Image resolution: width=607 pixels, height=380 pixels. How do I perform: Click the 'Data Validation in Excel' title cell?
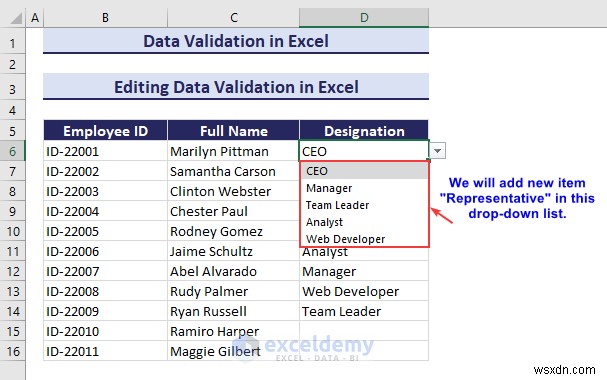click(236, 41)
